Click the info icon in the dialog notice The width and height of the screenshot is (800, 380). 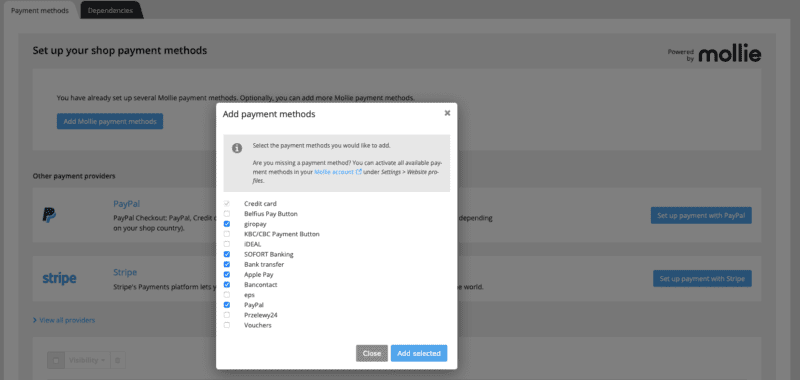point(237,148)
